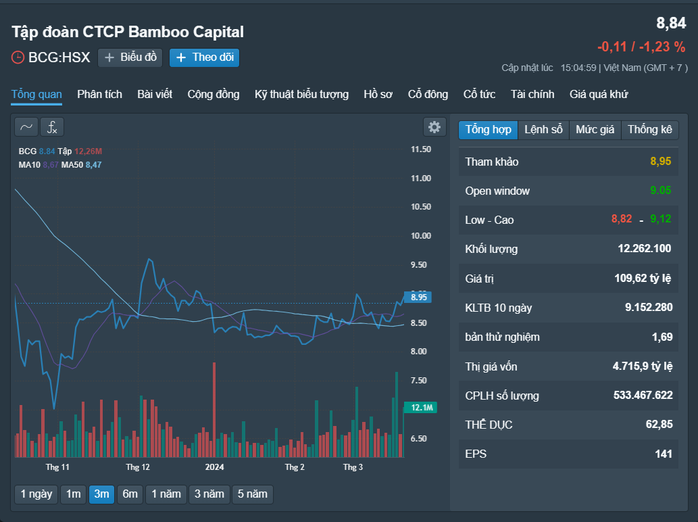Screen dimensions: 698x522
Task: Select the 3m chart range
Action: tap(101, 494)
